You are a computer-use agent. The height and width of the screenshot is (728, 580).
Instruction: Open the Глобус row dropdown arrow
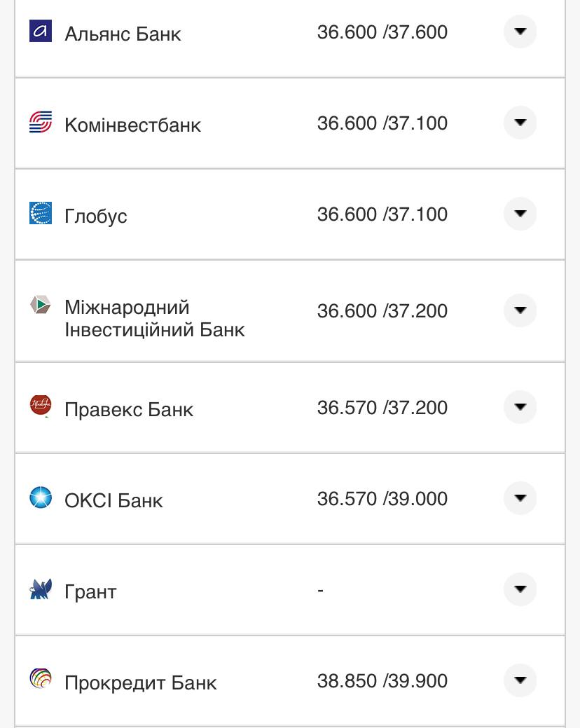click(x=520, y=214)
